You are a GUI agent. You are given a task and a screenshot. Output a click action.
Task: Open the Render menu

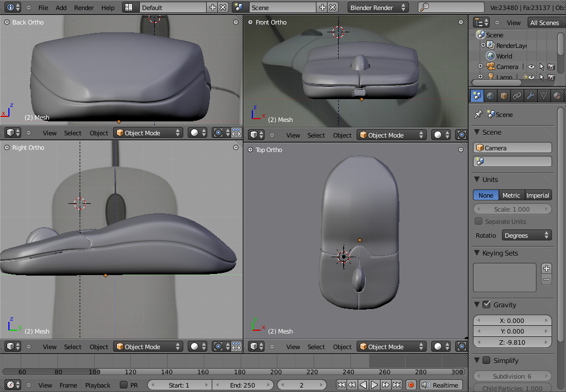tap(84, 7)
